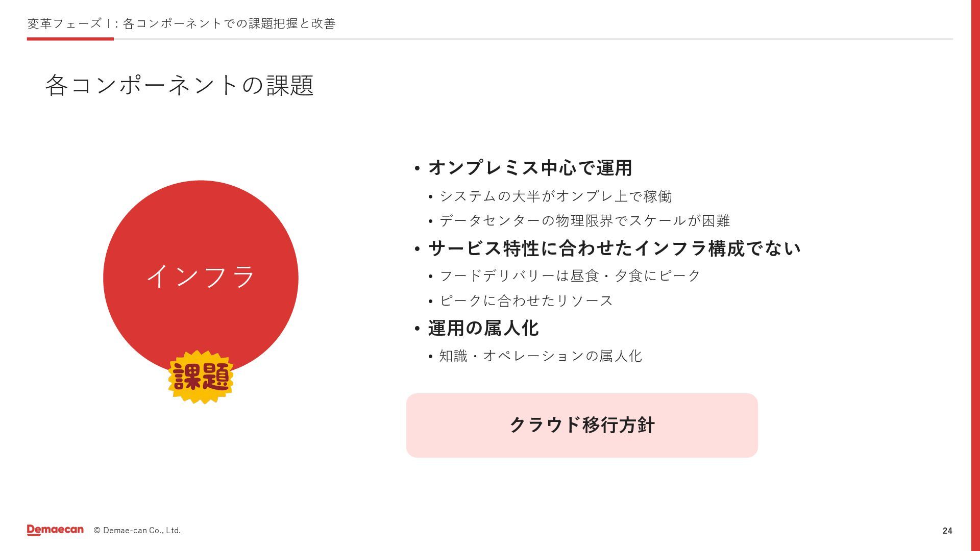Screen dimensions: 980x551
Task: Click the クラウド移行方針 pink box
Action: [x=582, y=425]
